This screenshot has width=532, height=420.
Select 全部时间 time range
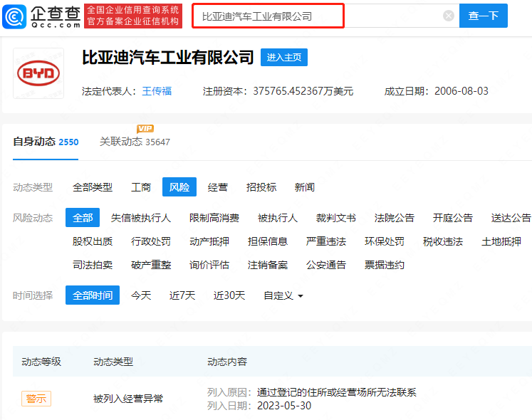pyautogui.click(x=93, y=295)
